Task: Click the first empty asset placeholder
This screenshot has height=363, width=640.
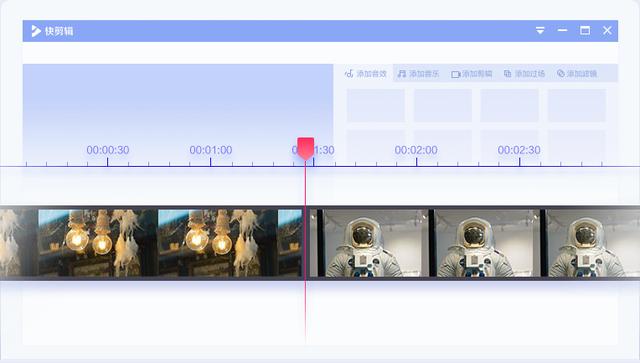Action: pos(376,105)
